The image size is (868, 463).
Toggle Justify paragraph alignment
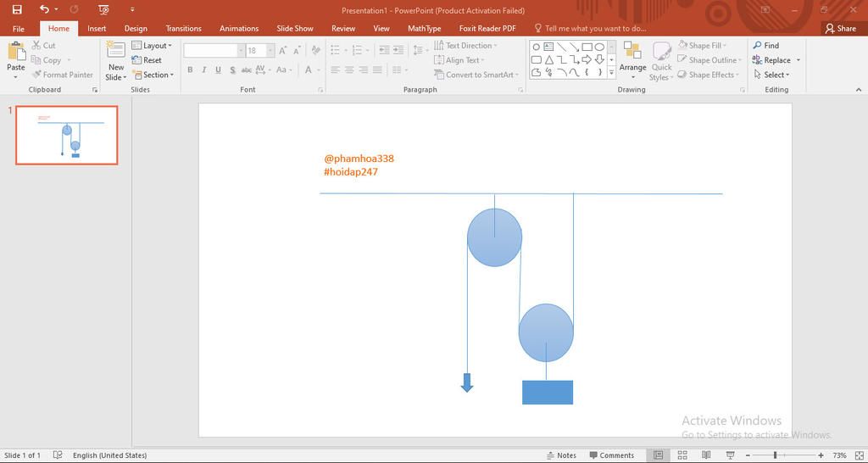click(377, 70)
